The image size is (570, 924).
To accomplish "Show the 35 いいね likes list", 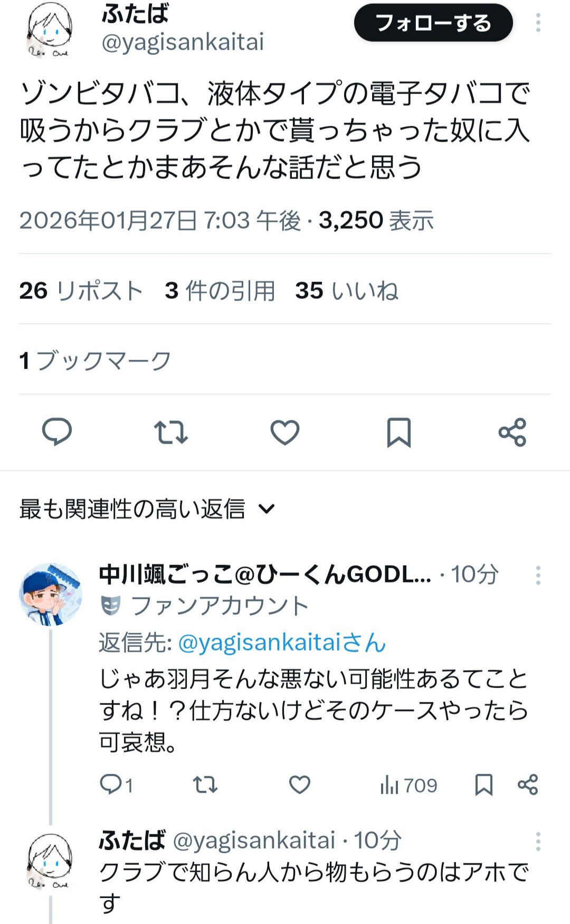I will [x=347, y=290].
